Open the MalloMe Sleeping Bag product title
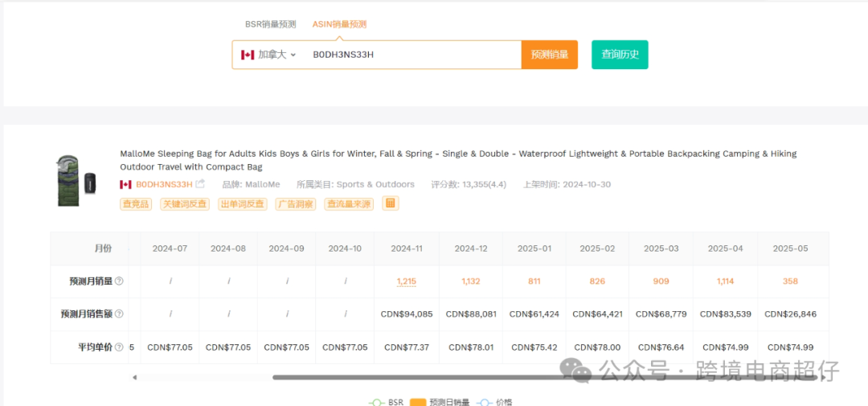 coord(458,160)
